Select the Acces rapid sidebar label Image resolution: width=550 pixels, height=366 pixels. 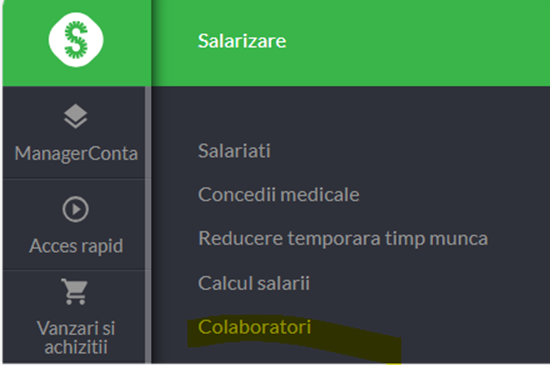(x=76, y=246)
